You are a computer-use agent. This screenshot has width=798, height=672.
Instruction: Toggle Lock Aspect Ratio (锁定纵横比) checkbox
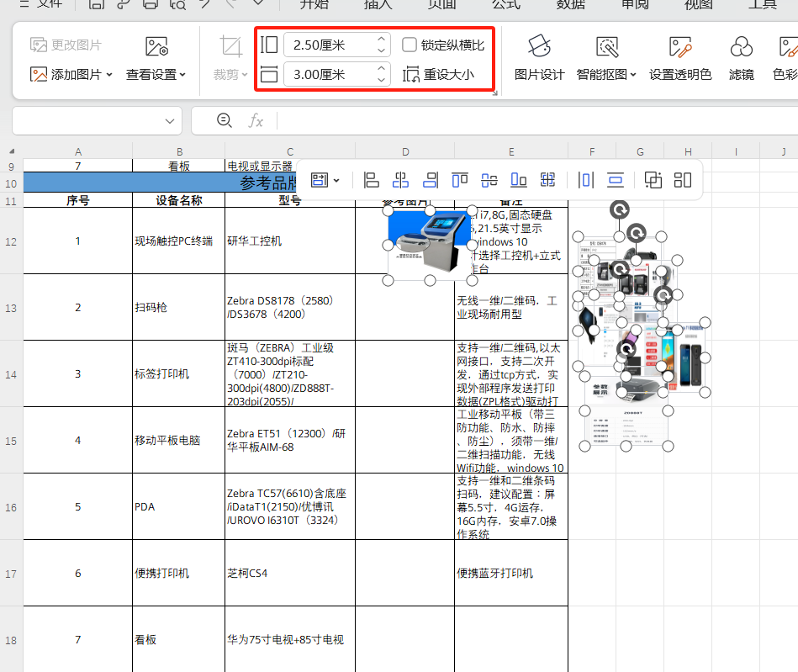[x=410, y=45]
